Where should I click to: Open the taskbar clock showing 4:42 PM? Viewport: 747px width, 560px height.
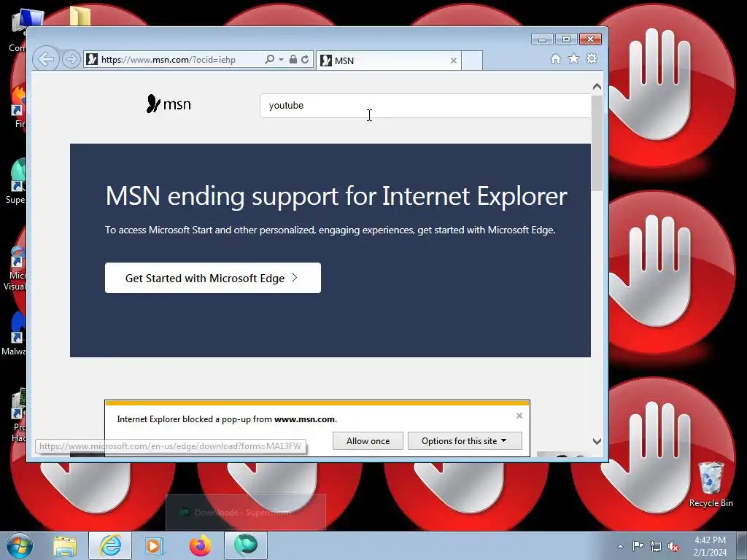(x=710, y=546)
